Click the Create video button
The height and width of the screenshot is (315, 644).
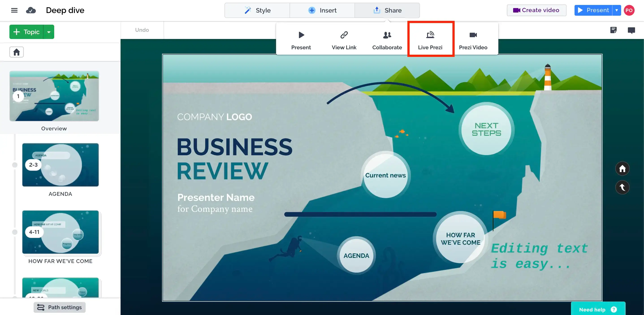(536, 10)
